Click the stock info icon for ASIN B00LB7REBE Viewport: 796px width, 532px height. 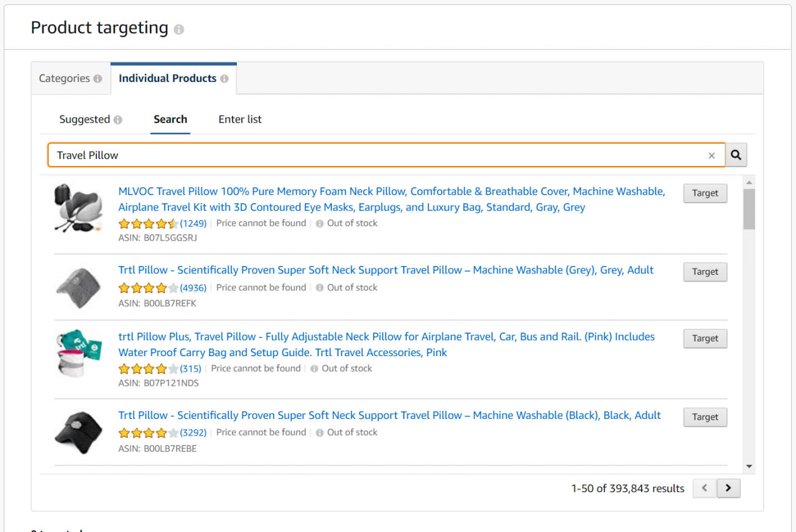[320, 433]
